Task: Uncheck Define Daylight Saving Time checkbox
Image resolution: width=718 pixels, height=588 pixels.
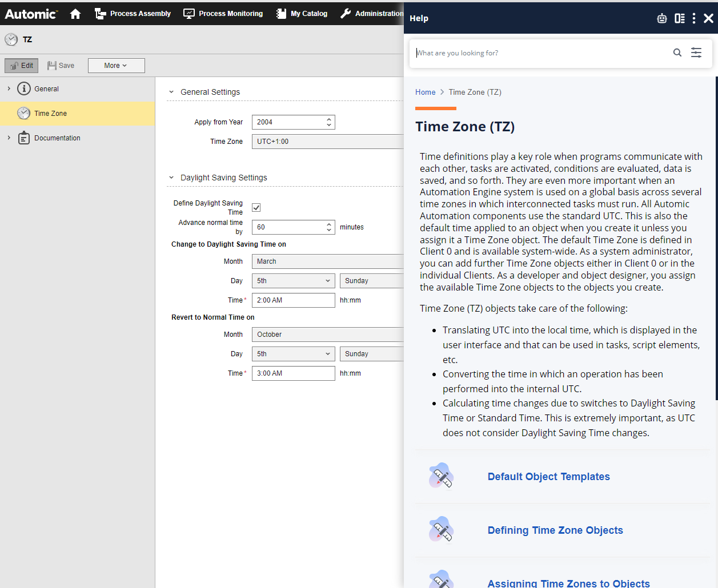Action: pos(256,208)
